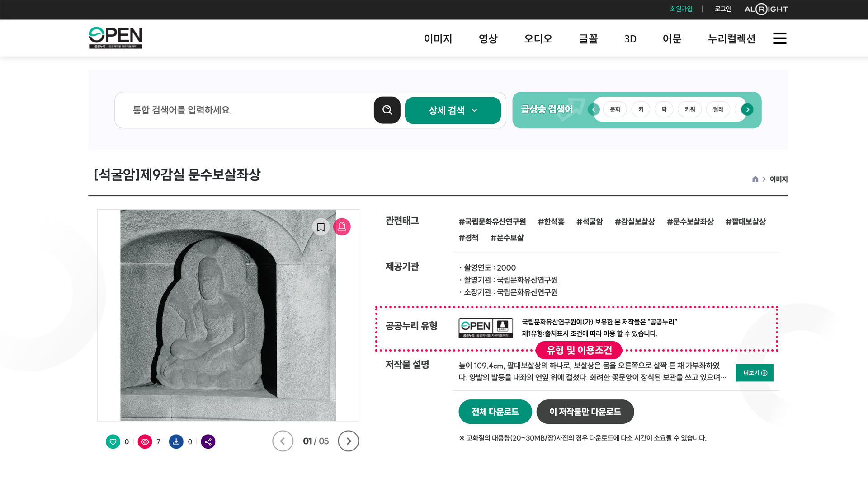Screen dimensions: 868x488
Task: Open the 오디오 menu
Action: [538, 39]
